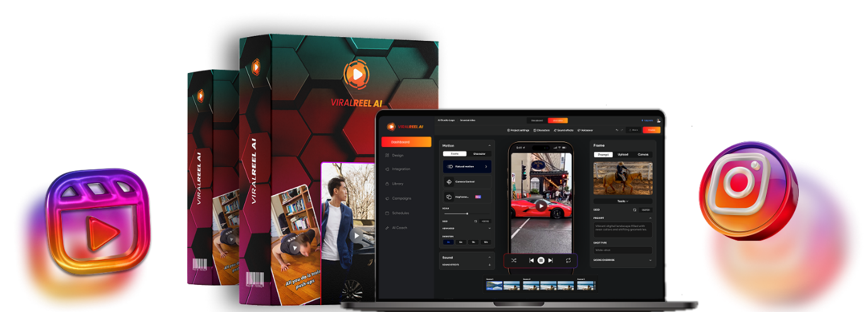Click the play icon on the red car video
The width and height of the screenshot is (868, 312).
pos(540,205)
